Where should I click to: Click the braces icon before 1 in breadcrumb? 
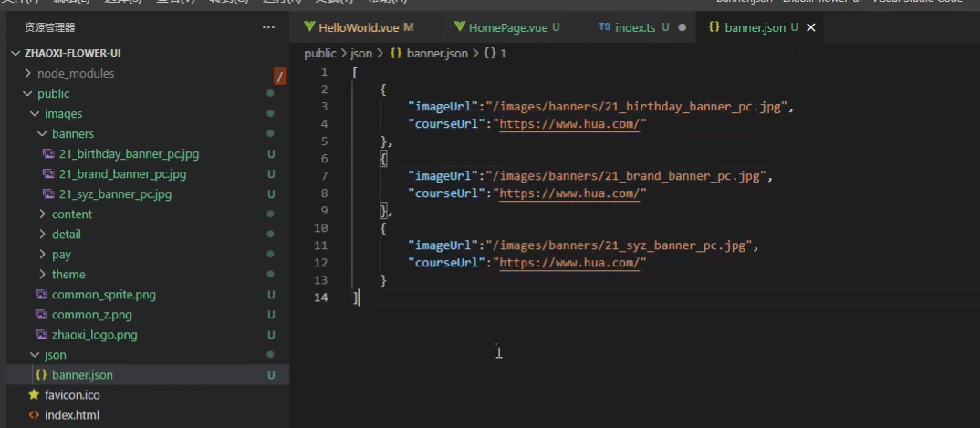[x=490, y=54]
